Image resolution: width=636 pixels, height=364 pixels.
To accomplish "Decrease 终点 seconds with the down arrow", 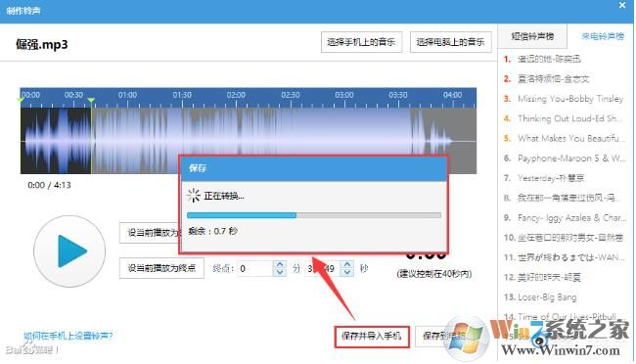I will click(x=347, y=273).
